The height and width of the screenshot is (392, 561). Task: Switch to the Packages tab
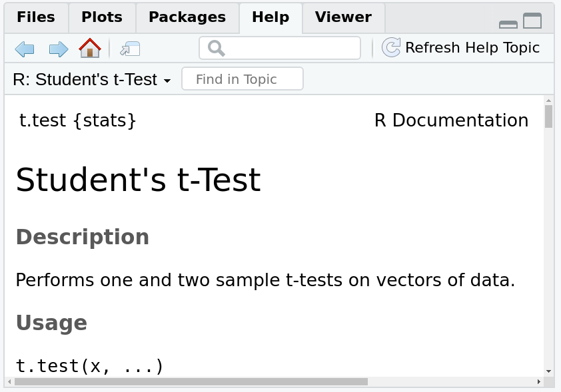[x=187, y=18]
